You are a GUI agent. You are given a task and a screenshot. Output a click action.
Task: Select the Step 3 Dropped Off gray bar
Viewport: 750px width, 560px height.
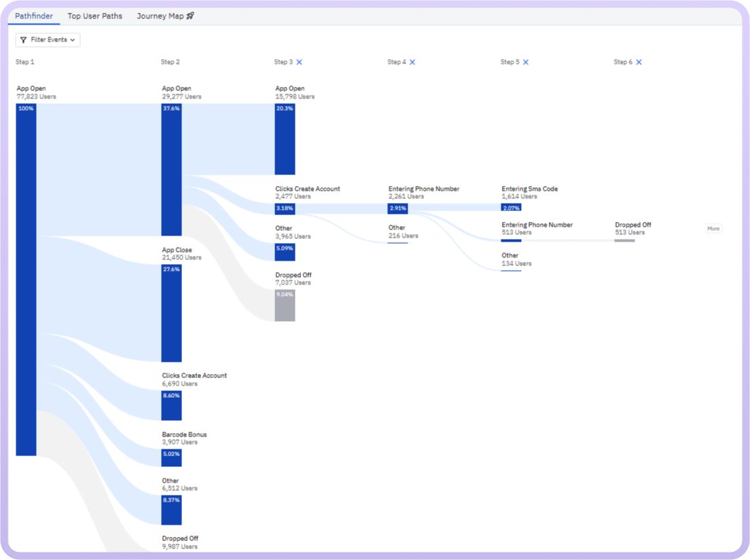285,305
